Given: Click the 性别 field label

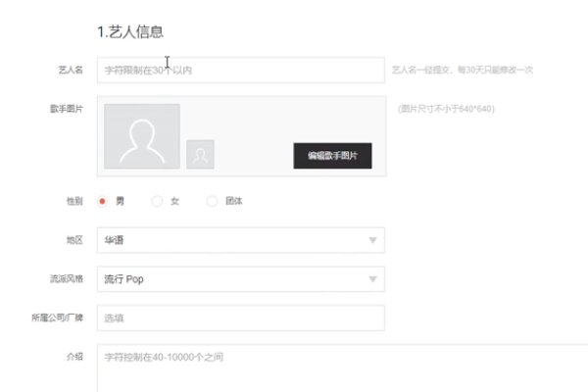Looking at the screenshot, I should coord(74,201).
